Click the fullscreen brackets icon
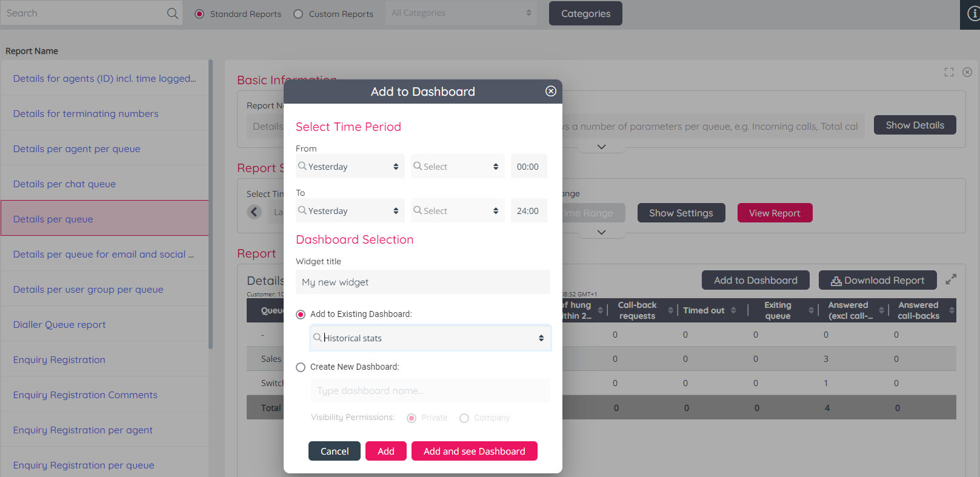980x477 pixels. tap(949, 72)
